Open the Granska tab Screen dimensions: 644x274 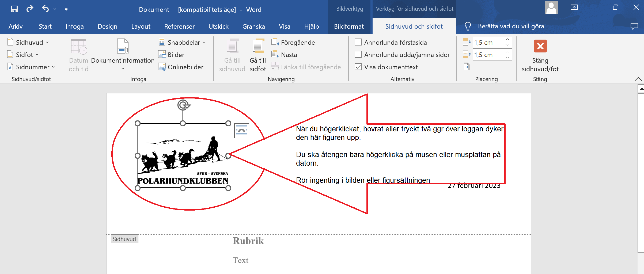point(253,26)
